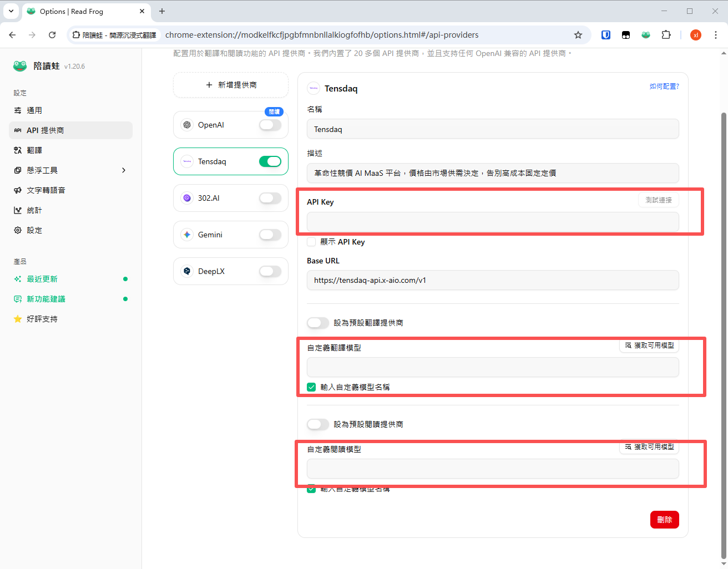Click 獲取可用模型 for reading model
Image resolution: width=728 pixels, height=569 pixels.
tap(649, 446)
